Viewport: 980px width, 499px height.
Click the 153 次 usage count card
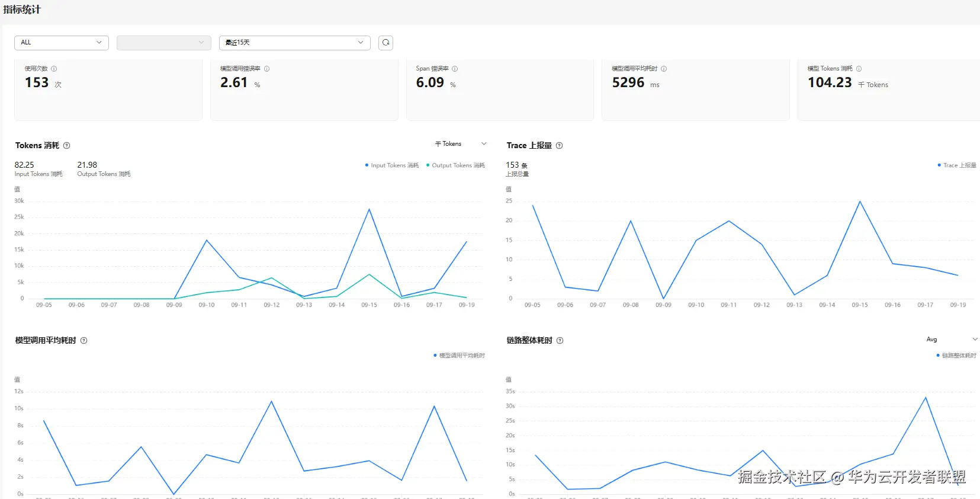coord(108,90)
